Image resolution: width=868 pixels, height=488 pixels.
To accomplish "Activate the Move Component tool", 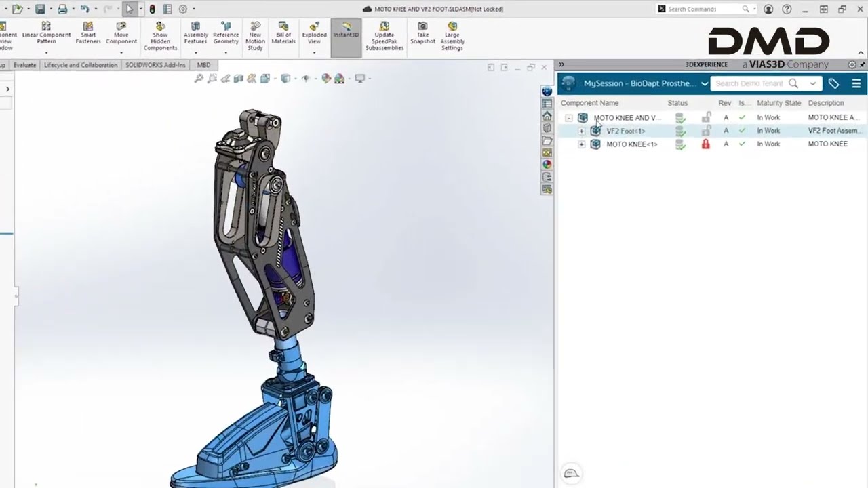I will coord(121,33).
